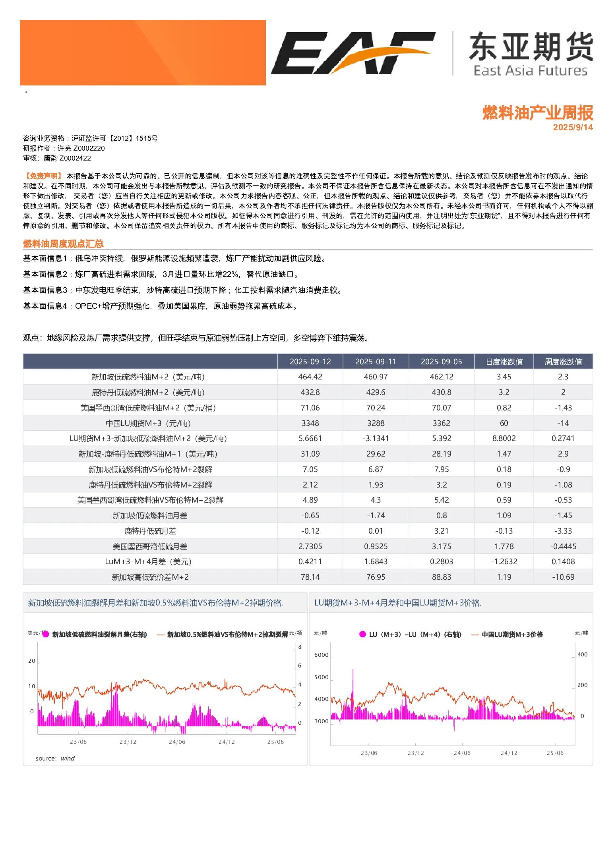The image size is (616, 863).
Task: Click the weekly change value -10.69
Action: 563,577
